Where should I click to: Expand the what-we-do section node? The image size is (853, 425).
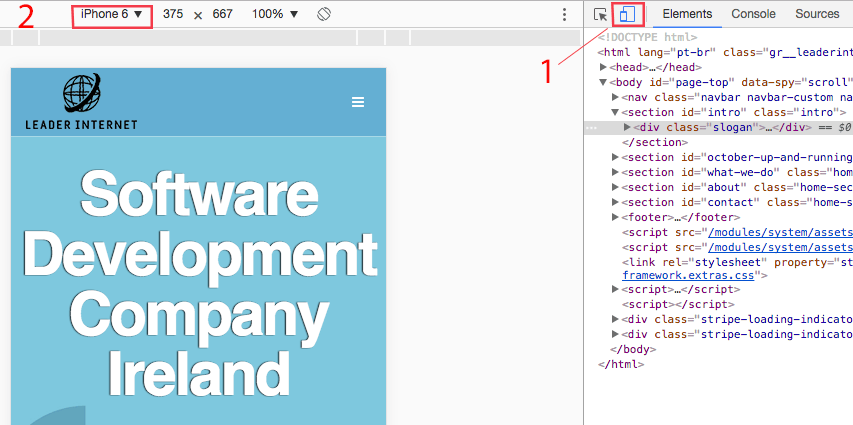[615, 173]
